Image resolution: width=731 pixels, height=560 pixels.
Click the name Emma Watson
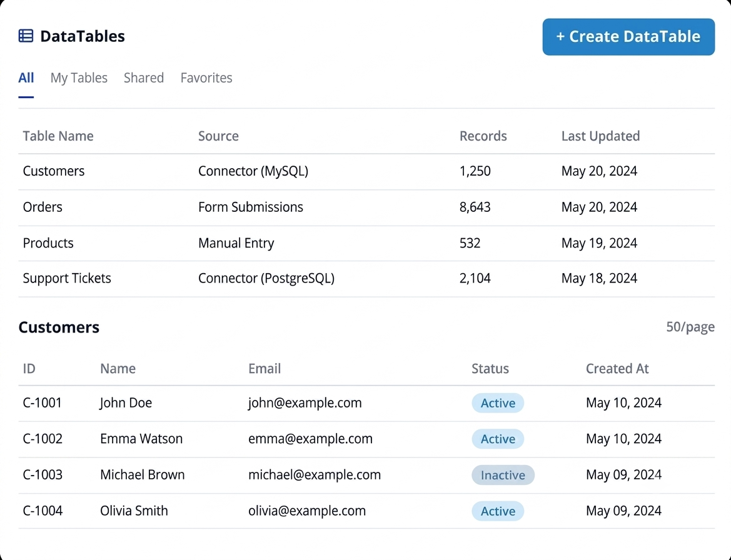click(x=141, y=438)
